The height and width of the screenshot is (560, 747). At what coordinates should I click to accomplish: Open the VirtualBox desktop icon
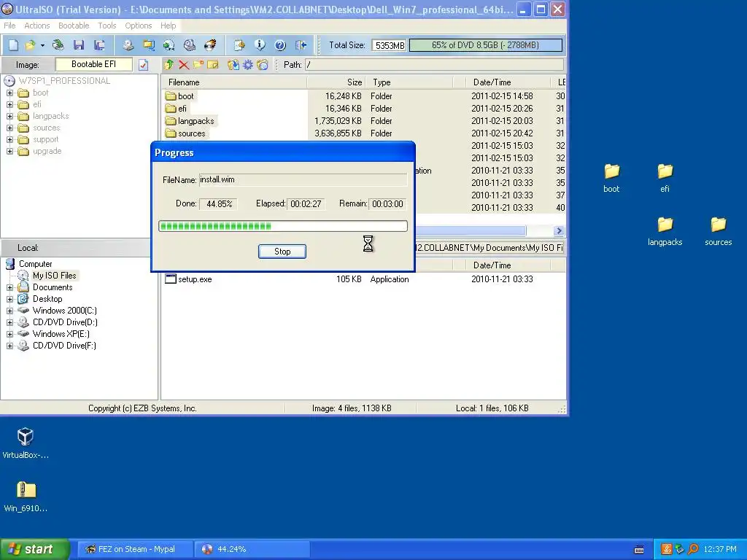click(x=26, y=443)
